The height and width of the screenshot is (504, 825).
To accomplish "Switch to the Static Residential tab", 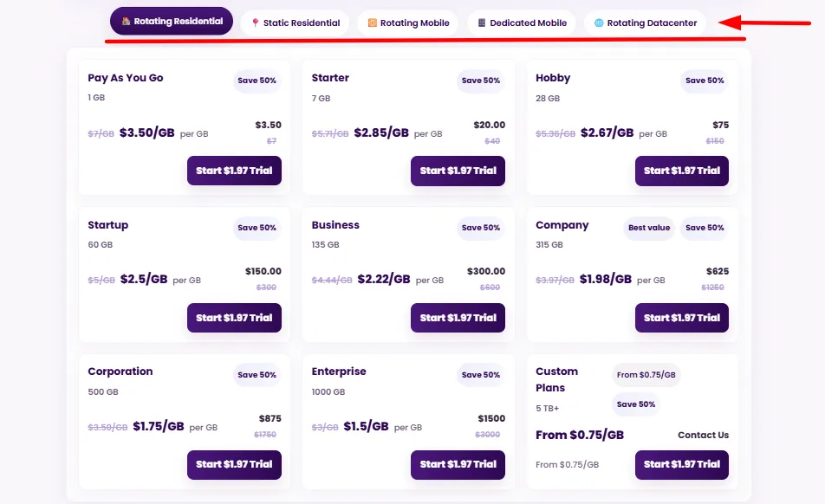I will [293, 22].
